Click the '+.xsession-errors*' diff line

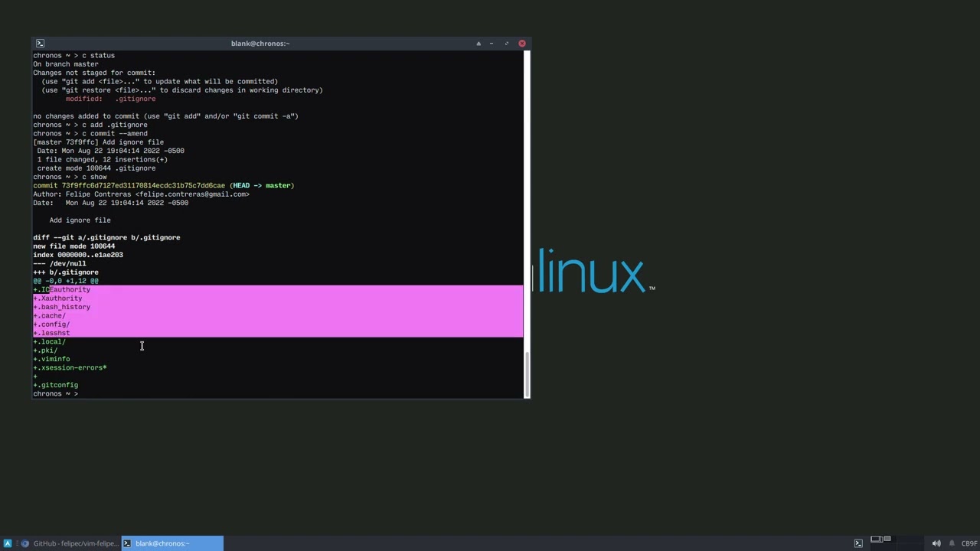70,367
